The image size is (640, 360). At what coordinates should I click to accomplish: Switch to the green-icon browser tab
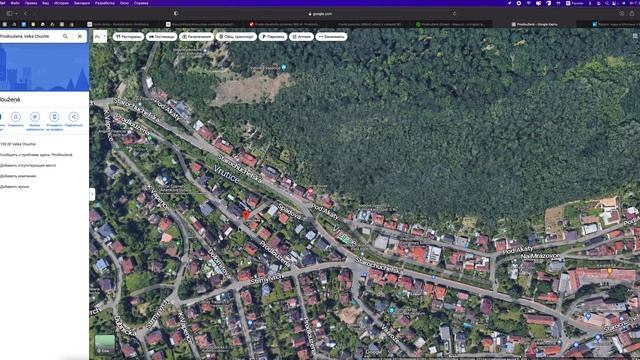[450, 24]
